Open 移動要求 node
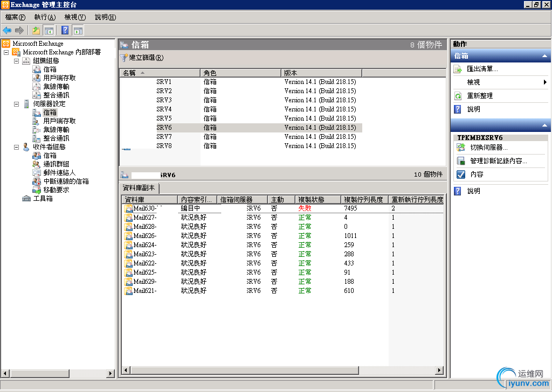Image resolution: width=552 pixels, height=392 pixels. click(56, 190)
